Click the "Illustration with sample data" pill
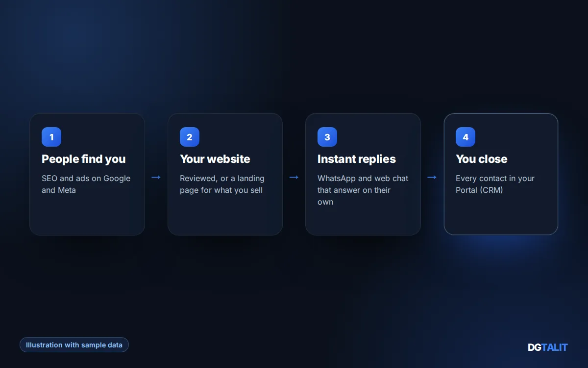The width and height of the screenshot is (588, 368). tap(74, 345)
